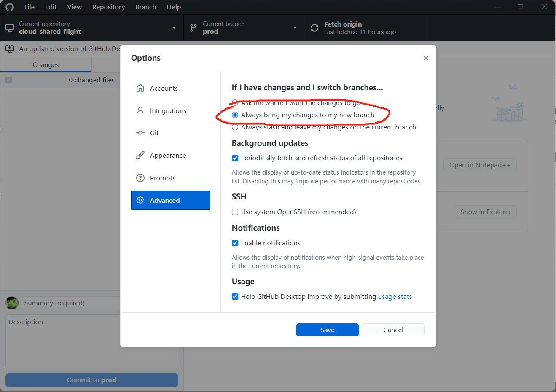Disable Enable notifications

tap(235, 243)
